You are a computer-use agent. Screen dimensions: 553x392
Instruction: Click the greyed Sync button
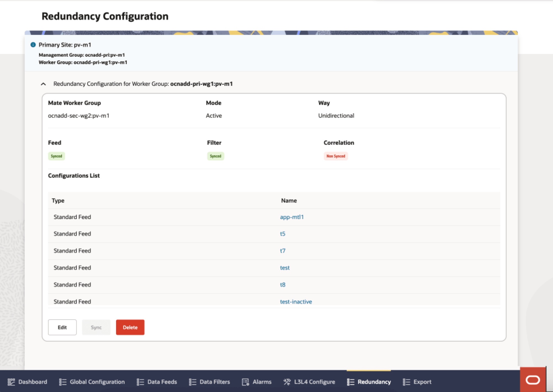click(x=96, y=327)
